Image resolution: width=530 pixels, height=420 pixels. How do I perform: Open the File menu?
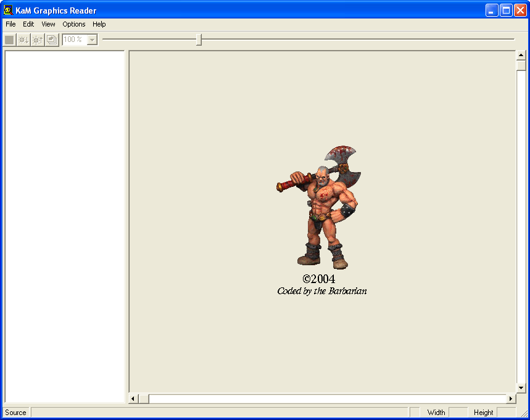(10, 24)
